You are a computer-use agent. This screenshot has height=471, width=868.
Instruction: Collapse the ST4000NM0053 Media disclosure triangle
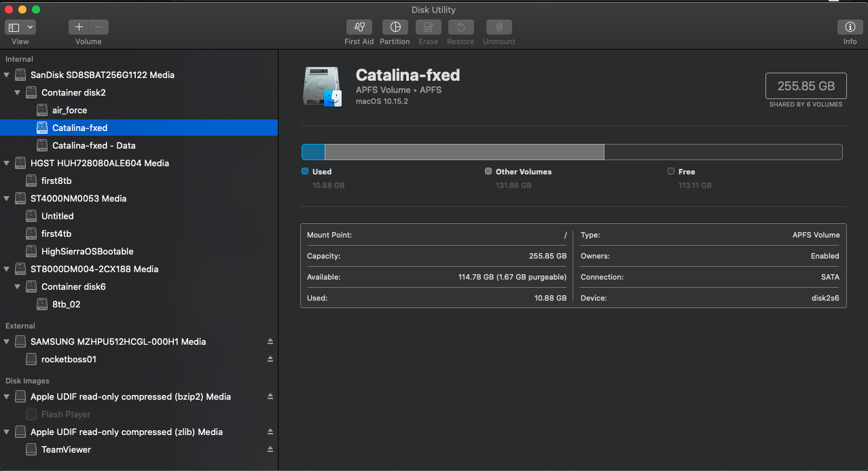7,198
